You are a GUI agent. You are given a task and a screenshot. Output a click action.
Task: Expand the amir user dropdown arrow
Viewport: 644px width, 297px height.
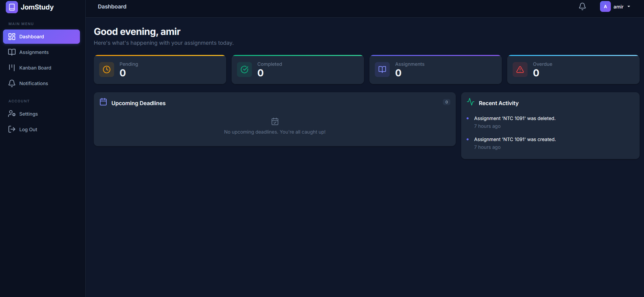[x=629, y=6]
